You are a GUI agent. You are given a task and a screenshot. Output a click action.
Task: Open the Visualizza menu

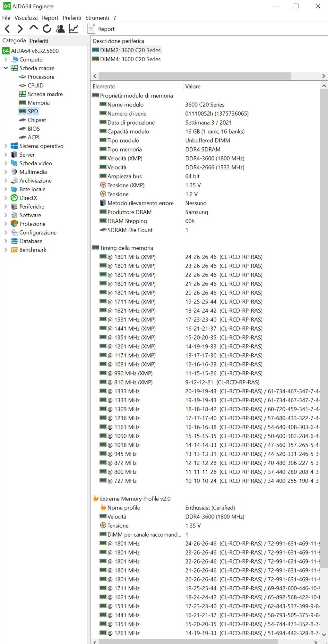pyautogui.click(x=26, y=18)
